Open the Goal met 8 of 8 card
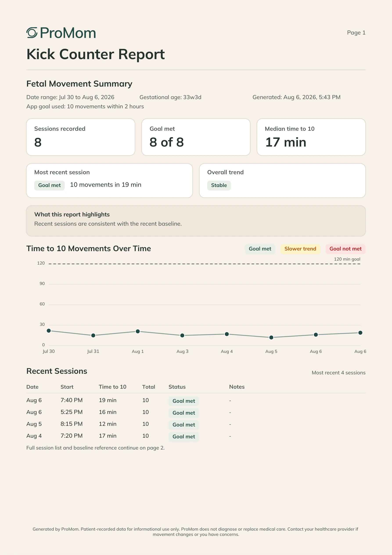This screenshot has height=555, width=392. [196, 137]
